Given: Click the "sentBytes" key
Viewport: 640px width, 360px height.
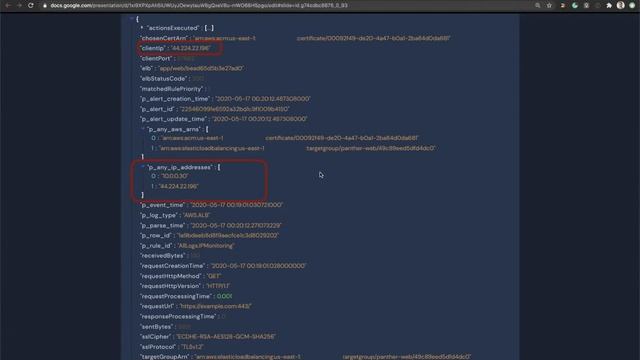Looking at the screenshot, I should click(157, 327).
